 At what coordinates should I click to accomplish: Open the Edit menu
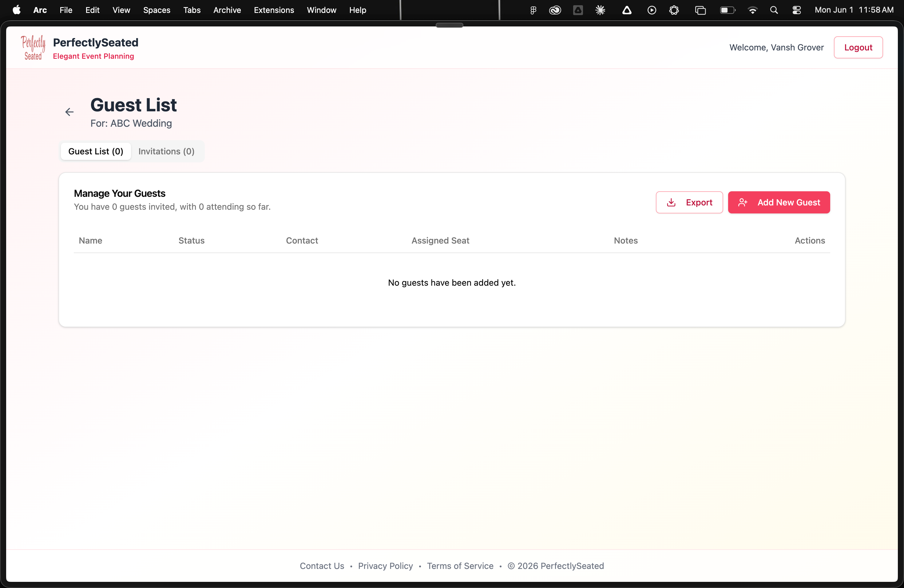pyautogui.click(x=92, y=10)
